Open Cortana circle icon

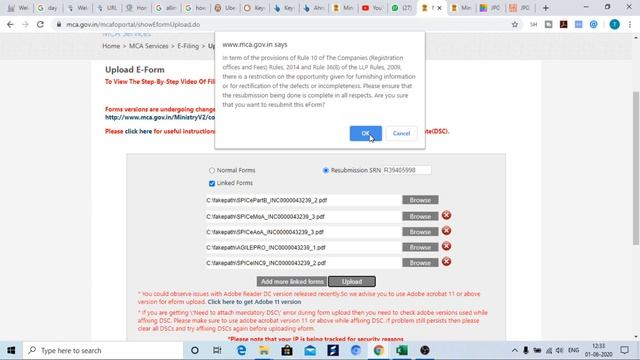[x=195, y=350]
